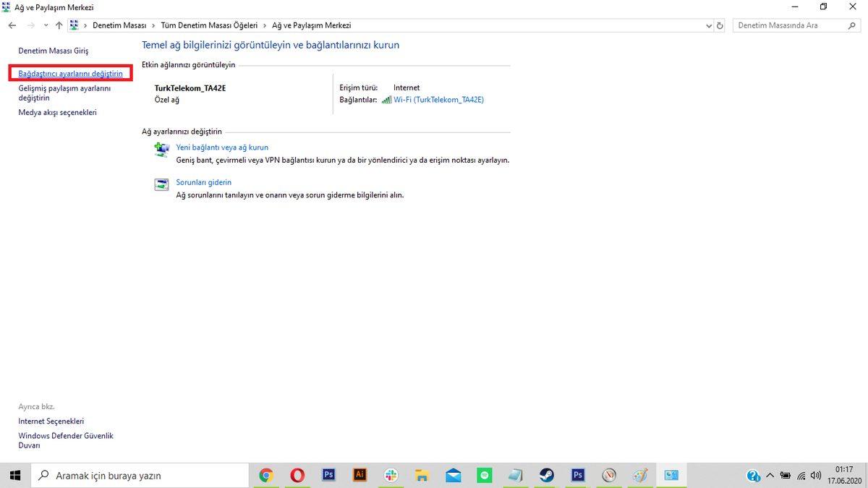
Task: Click the back navigation arrow
Action: coord(12,25)
